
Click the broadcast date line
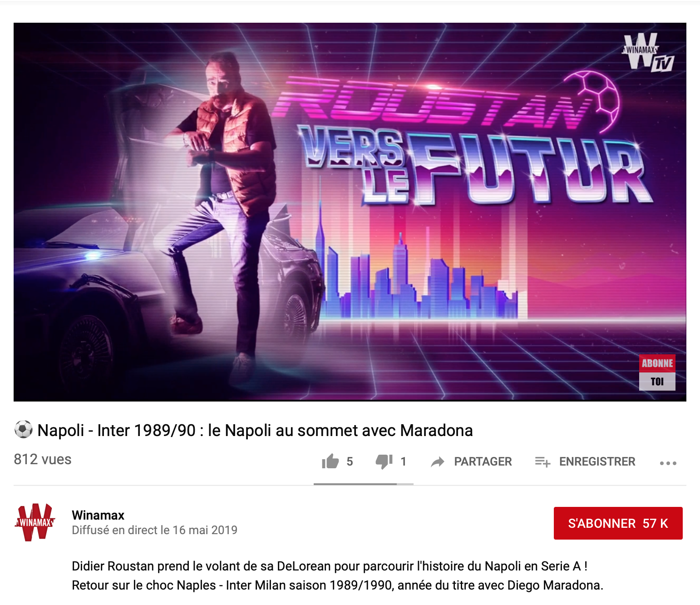tap(154, 530)
